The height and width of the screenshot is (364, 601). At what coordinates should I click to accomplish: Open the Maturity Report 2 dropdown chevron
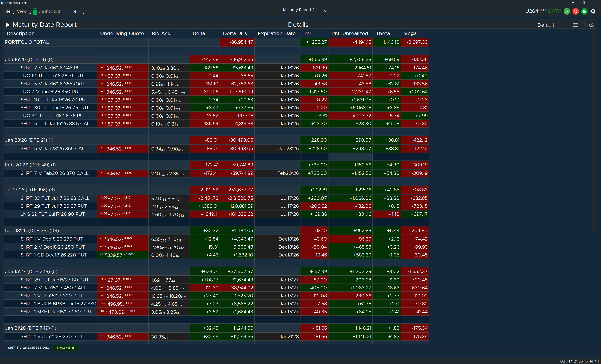326,11
